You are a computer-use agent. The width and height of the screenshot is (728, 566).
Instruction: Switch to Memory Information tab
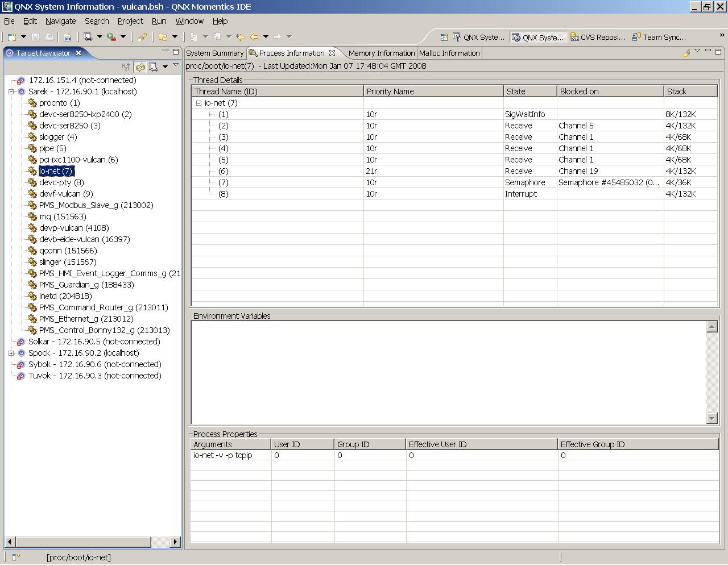tap(381, 53)
